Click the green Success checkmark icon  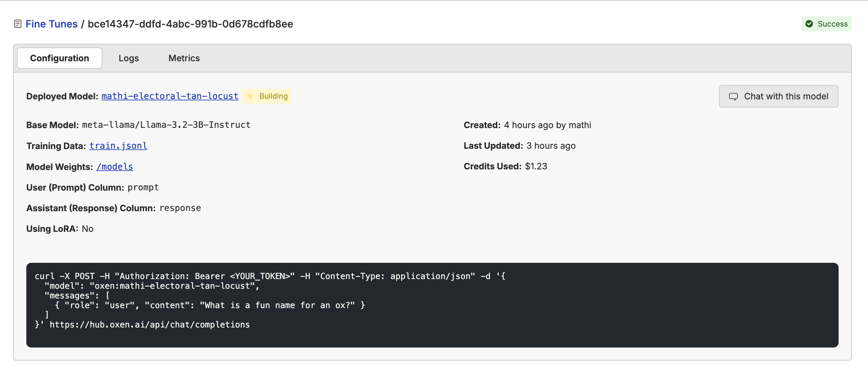tap(809, 24)
